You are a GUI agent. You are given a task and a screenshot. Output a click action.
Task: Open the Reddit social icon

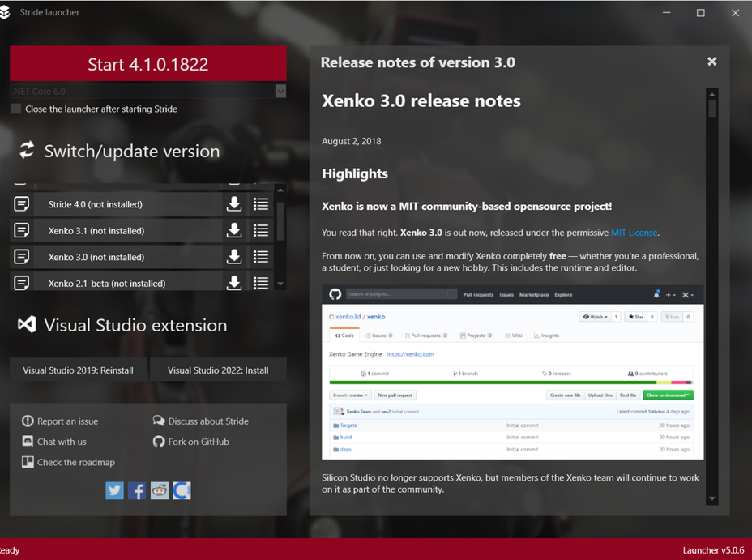(x=159, y=490)
